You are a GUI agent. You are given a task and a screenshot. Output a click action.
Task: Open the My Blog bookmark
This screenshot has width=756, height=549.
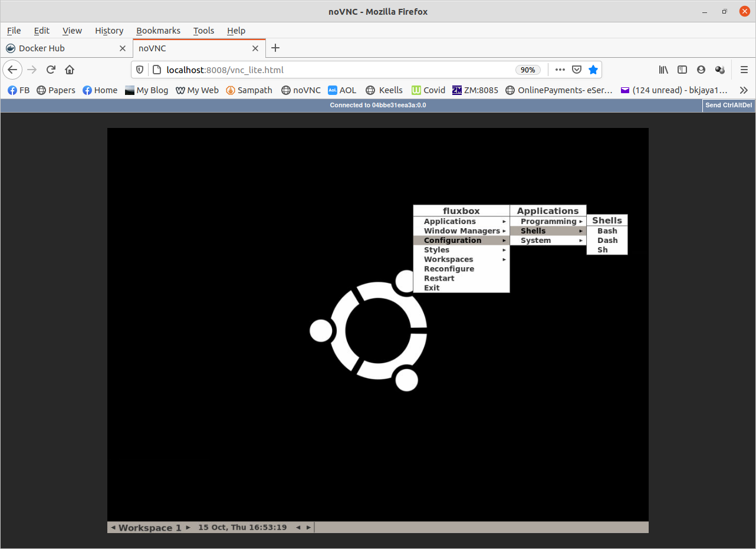[147, 90]
